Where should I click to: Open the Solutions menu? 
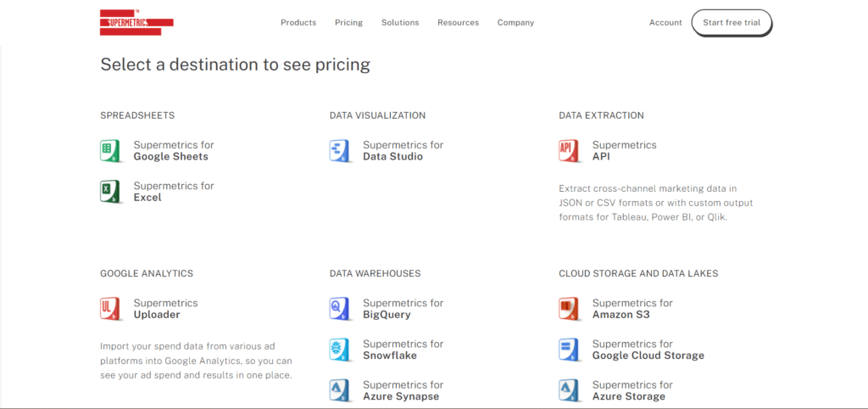point(400,23)
